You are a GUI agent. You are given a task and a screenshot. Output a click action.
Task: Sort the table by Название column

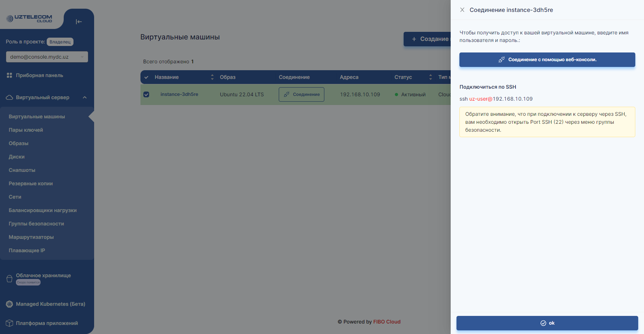click(212, 77)
